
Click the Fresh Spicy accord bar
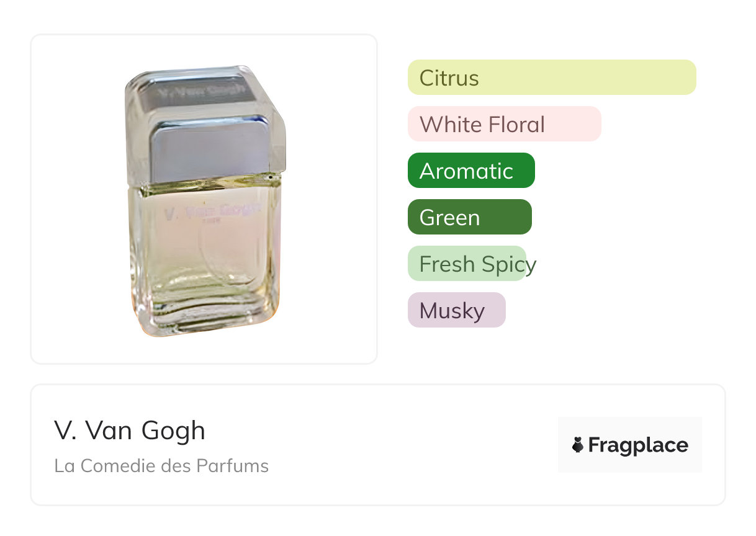(x=467, y=264)
